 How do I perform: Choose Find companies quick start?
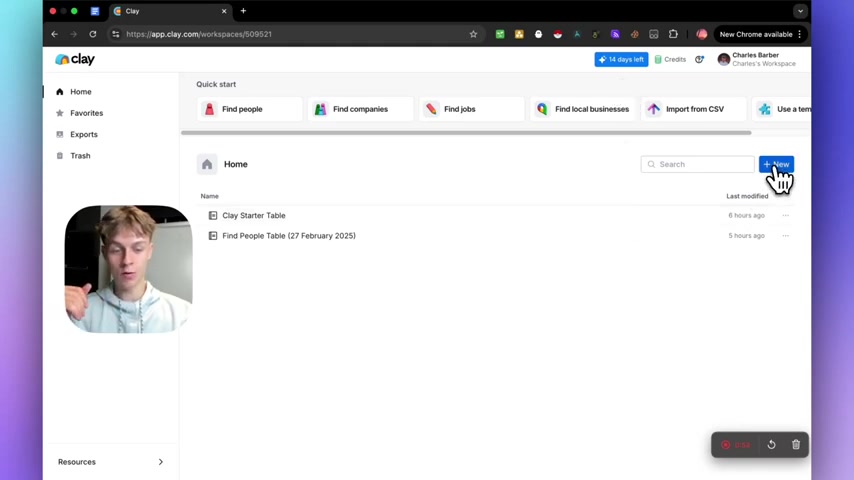(x=361, y=109)
